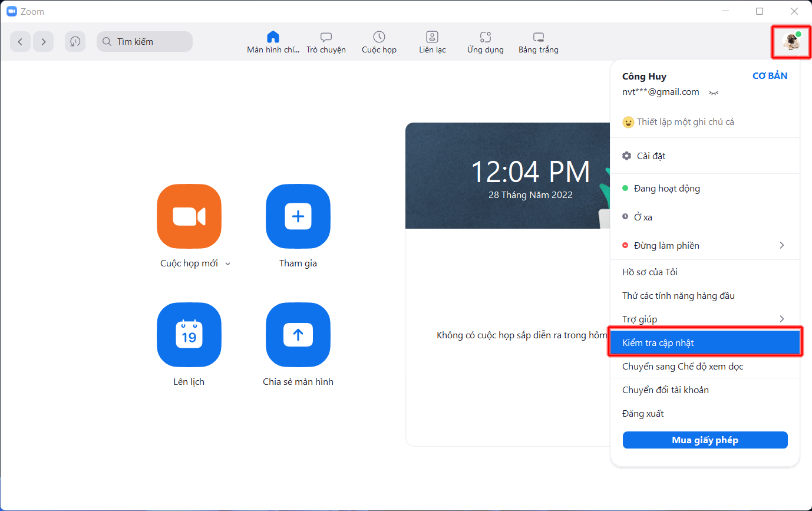Open the Bảng trắng whiteboard icon
The height and width of the screenshot is (511, 812).
click(537, 37)
